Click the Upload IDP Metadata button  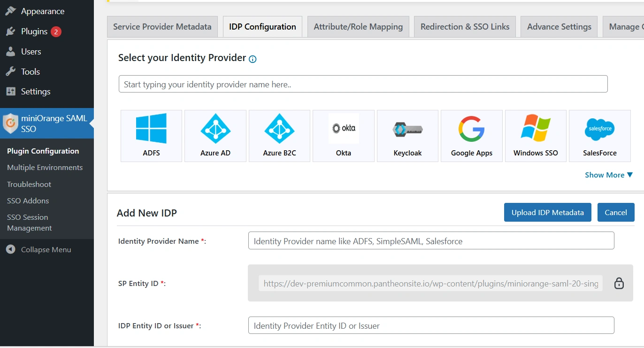[x=548, y=212]
